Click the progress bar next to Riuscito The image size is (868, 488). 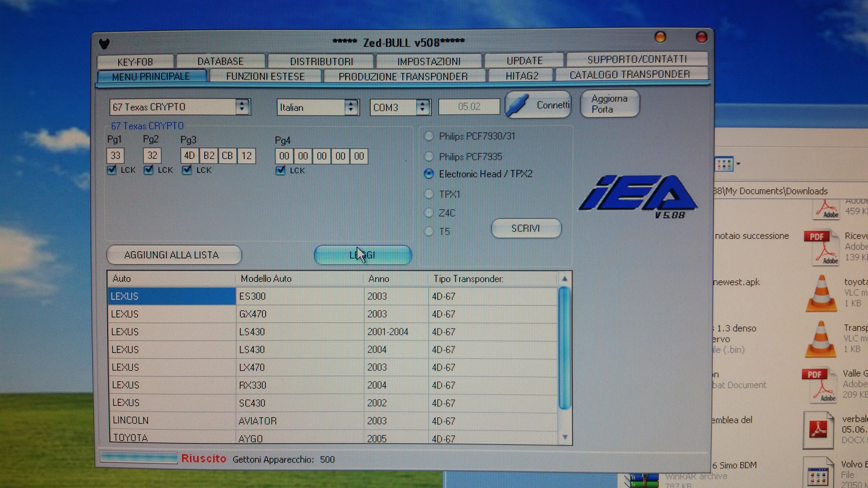tap(139, 457)
